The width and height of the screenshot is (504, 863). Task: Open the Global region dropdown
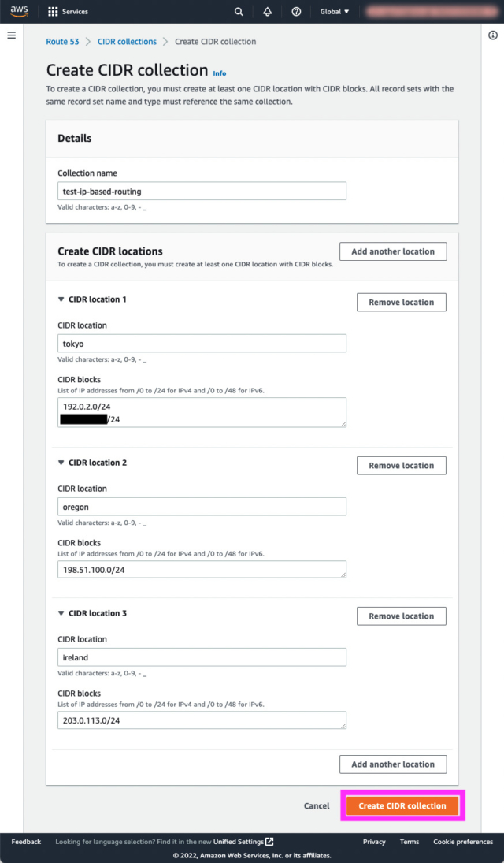point(334,12)
